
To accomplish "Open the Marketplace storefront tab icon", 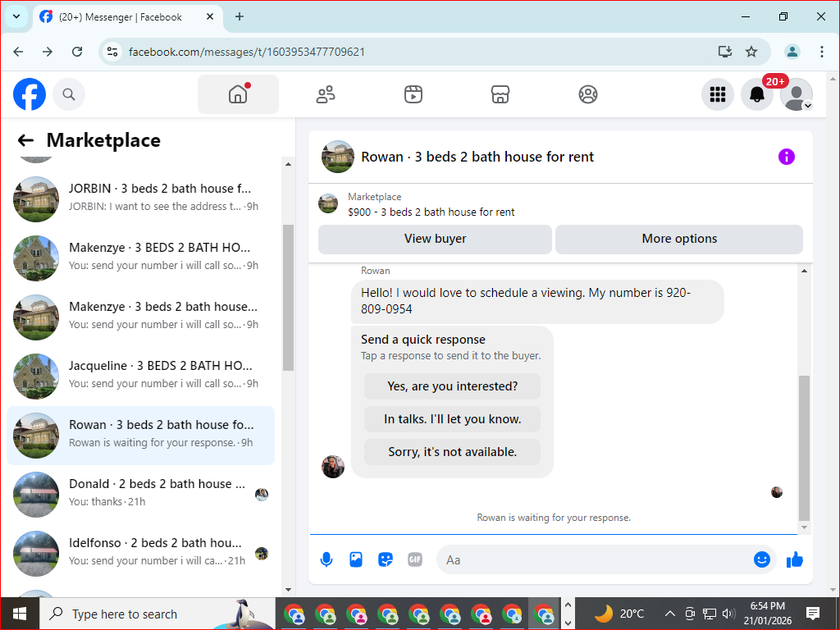I will click(x=500, y=94).
